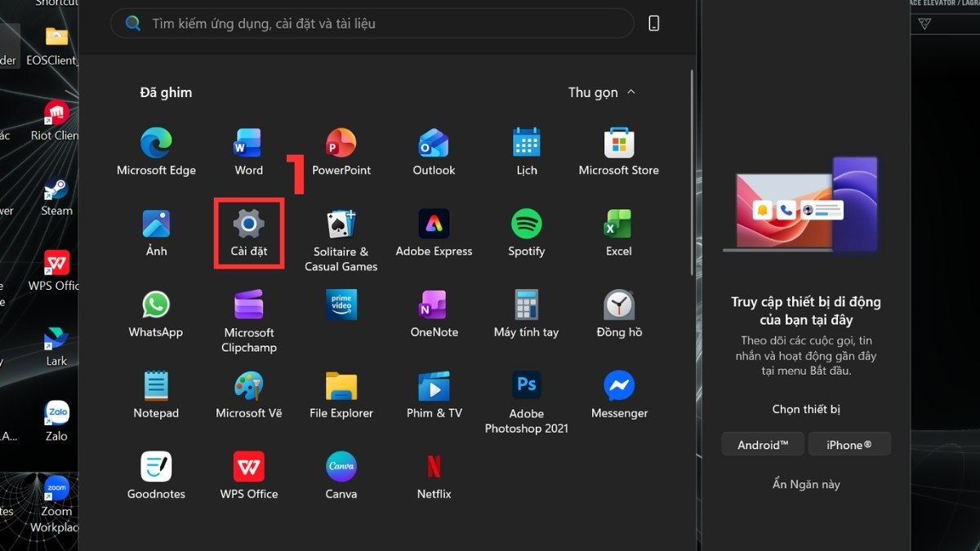980x551 pixels.
Task: Click the Đã ghim section heading
Action: pyautogui.click(x=166, y=92)
